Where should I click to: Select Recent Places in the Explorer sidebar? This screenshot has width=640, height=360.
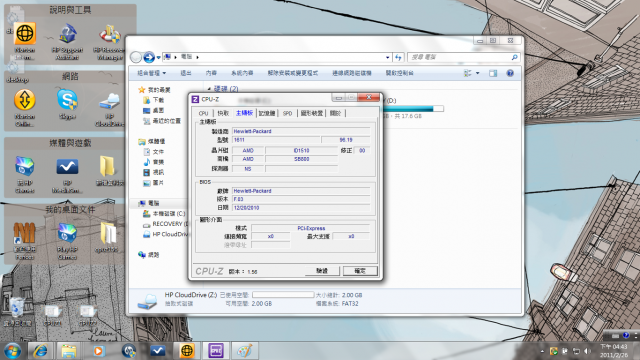coord(162,121)
